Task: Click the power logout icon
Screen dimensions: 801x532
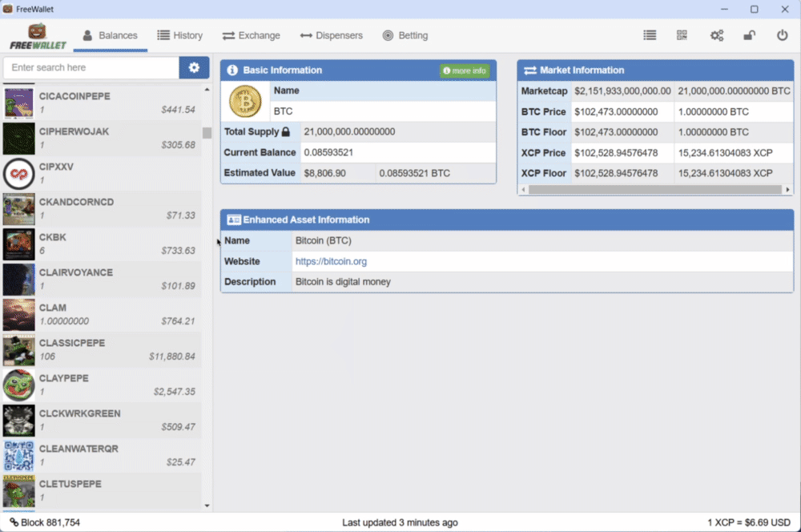Action: pos(782,34)
